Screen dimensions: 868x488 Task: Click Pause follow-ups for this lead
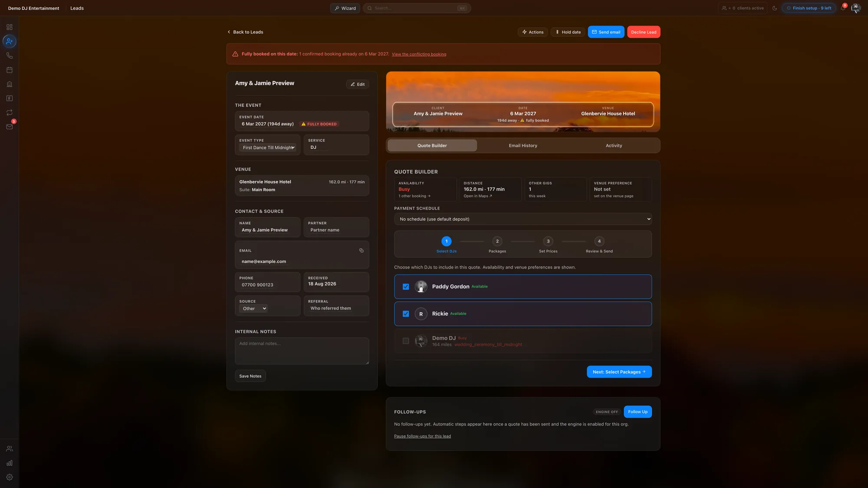pos(422,436)
